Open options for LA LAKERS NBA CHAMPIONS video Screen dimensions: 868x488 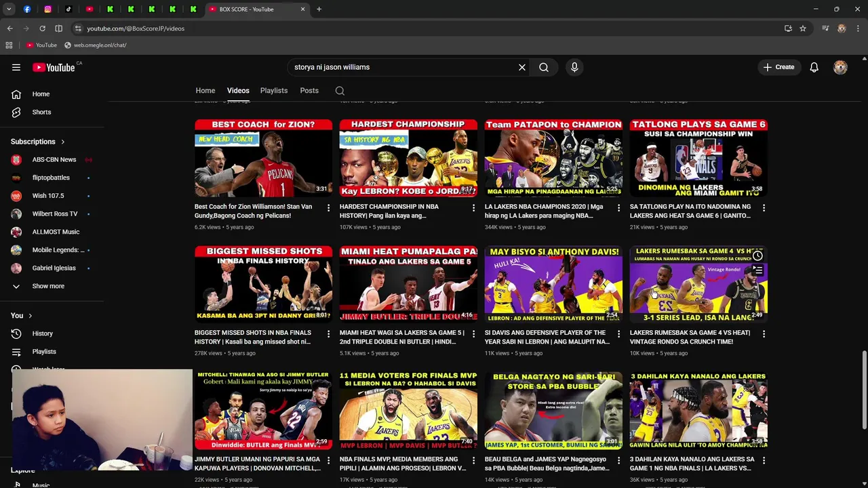pos(618,207)
